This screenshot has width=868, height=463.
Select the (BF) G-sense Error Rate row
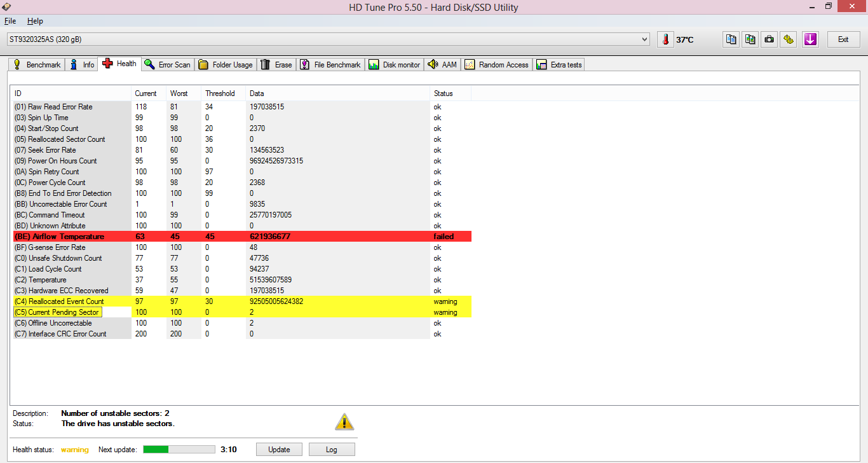(242, 247)
